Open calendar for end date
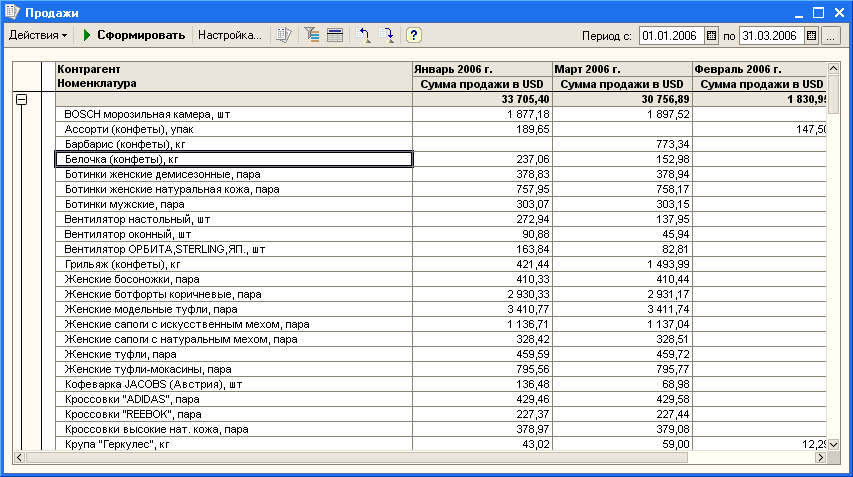The height and width of the screenshot is (477, 853). pyautogui.click(x=811, y=36)
